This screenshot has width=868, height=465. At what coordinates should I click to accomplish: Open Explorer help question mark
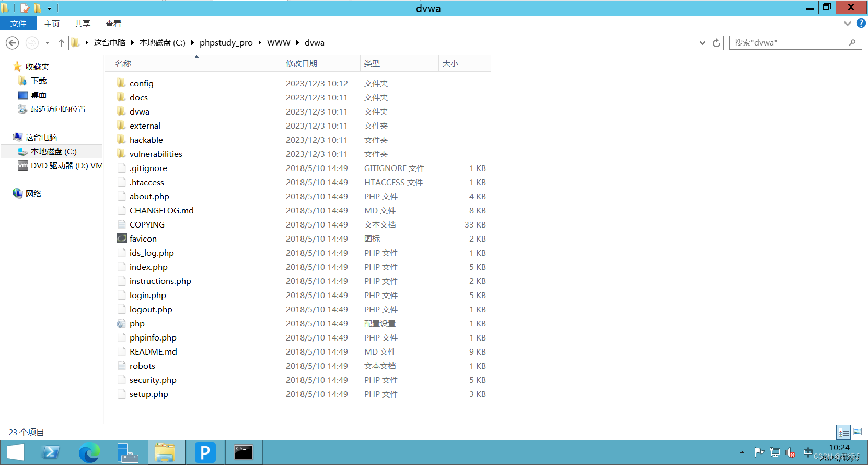[x=861, y=24]
